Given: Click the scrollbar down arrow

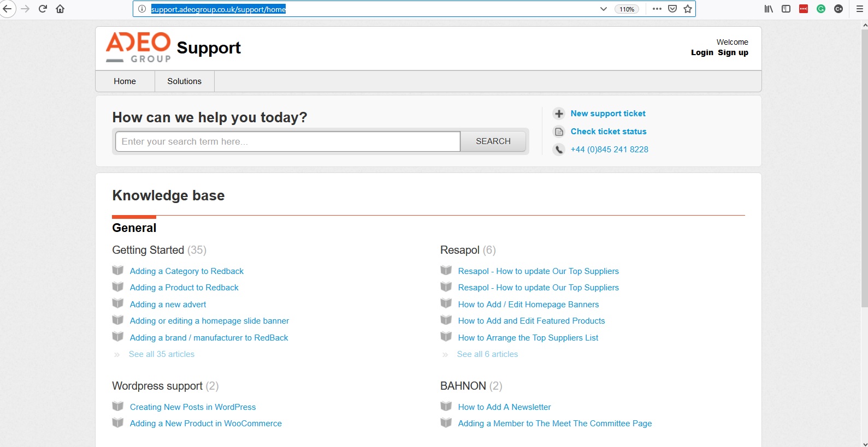Looking at the screenshot, I should [x=864, y=443].
